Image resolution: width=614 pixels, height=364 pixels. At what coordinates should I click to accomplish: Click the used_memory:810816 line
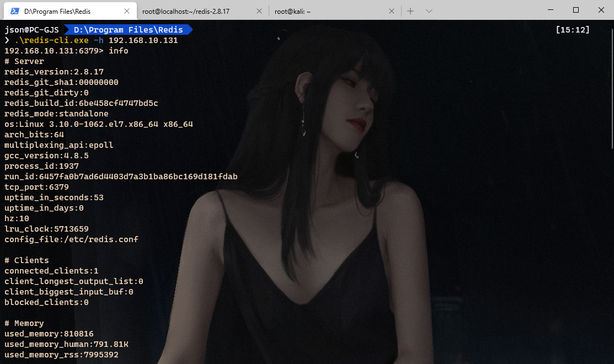coord(49,334)
